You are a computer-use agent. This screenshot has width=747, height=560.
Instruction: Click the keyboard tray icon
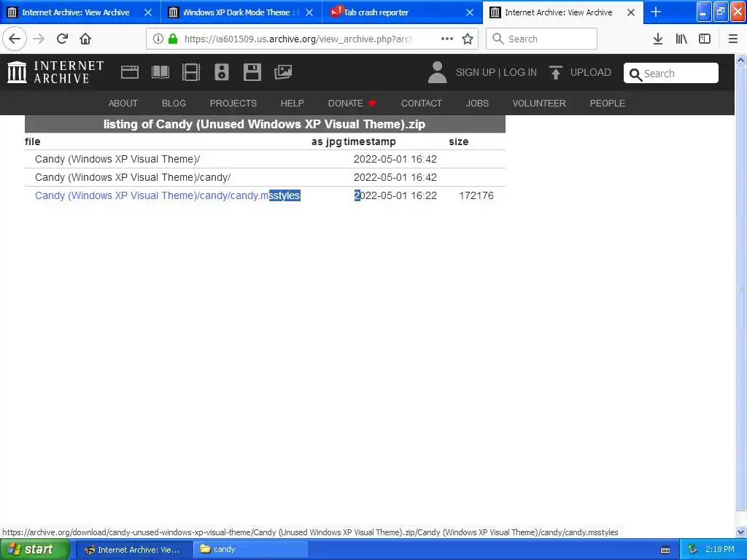665,550
